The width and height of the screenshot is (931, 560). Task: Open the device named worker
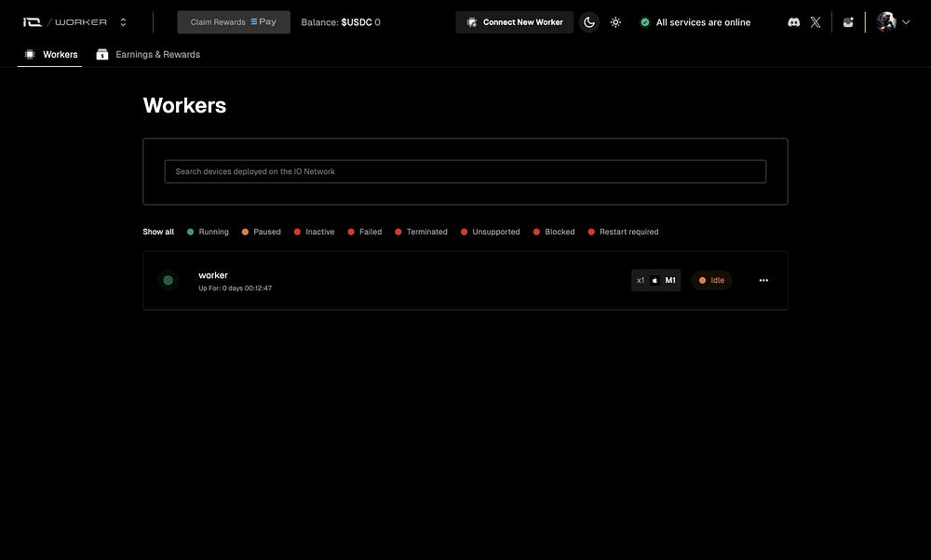tap(213, 275)
